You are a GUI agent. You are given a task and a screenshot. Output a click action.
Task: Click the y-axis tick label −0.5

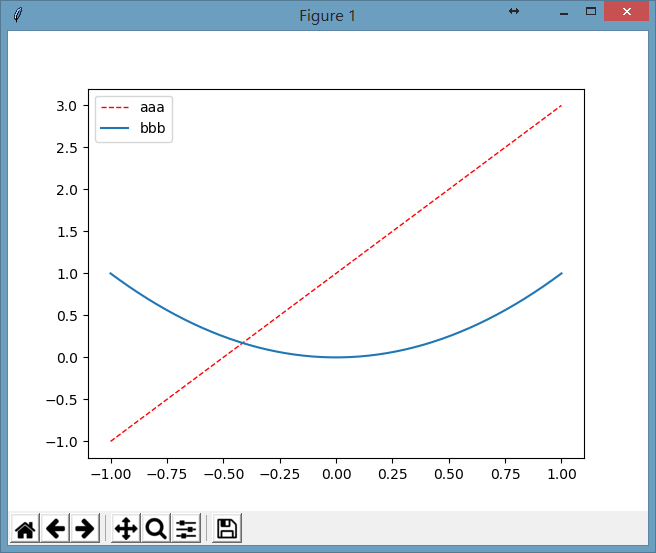(62, 400)
